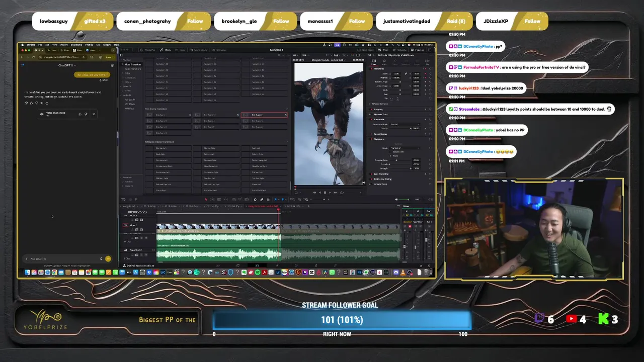This screenshot has width=644, height=362.
Task: Switch Inspector to the Audio tab
Action: pos(384,62)
